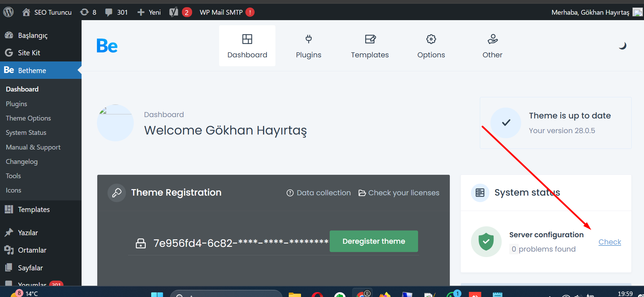The image size is (644, 297).
Task: Switch to the Templates top tab
Action: 370,46
